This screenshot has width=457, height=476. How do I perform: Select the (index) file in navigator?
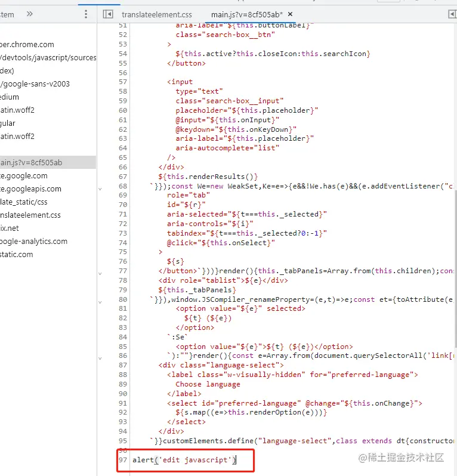coord(7,71)
